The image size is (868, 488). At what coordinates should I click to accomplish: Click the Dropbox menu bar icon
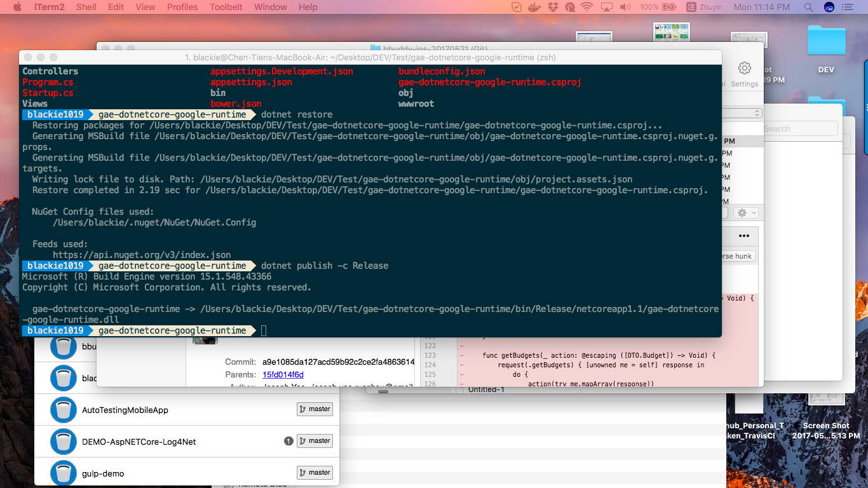coord(553,7)
